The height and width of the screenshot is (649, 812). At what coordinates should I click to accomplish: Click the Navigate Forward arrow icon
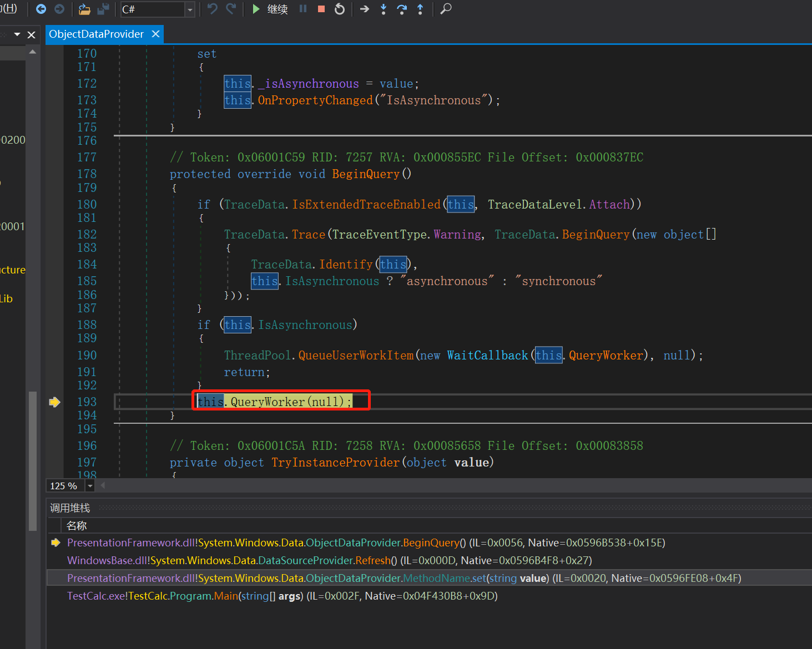coord(59,9)
